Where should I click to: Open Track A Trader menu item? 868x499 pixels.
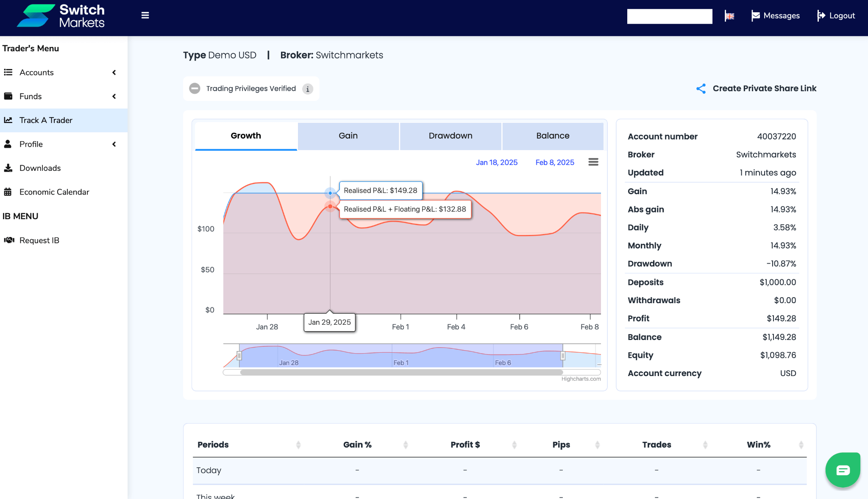[x=64, y=120]
